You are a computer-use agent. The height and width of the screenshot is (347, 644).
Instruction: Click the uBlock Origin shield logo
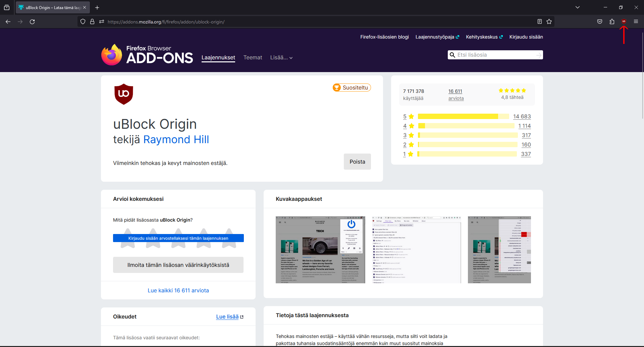point(124,94)
